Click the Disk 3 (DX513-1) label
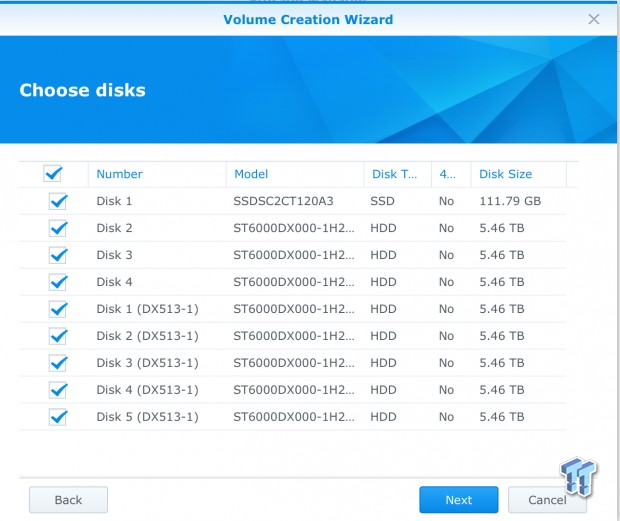 click(147, 362)
